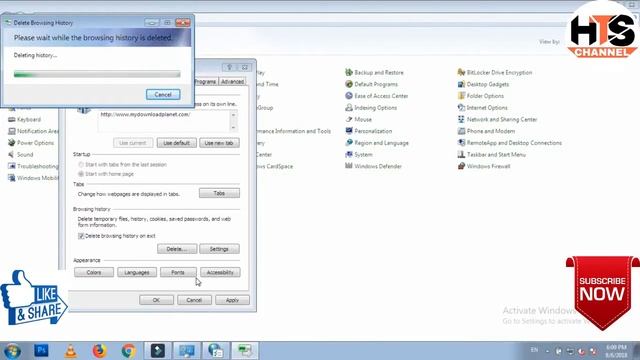
Task: Click the Use default home page button
Action: pos(176,143)
